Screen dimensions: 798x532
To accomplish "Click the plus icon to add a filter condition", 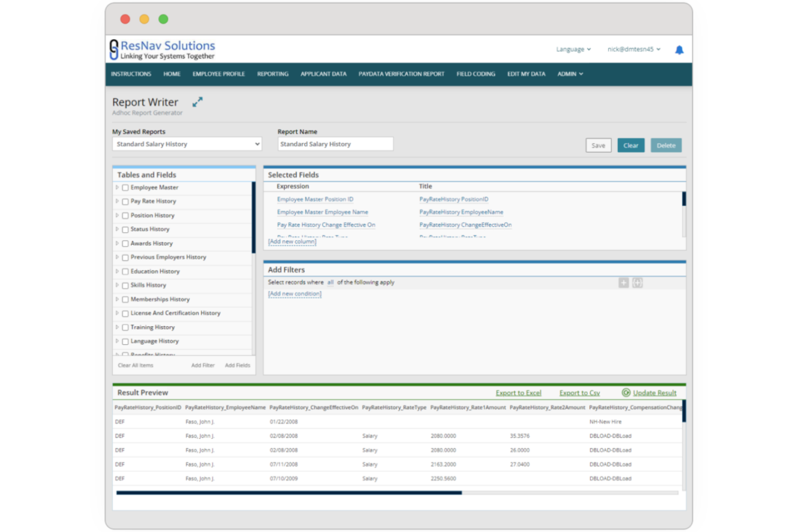I will [623, 282].
